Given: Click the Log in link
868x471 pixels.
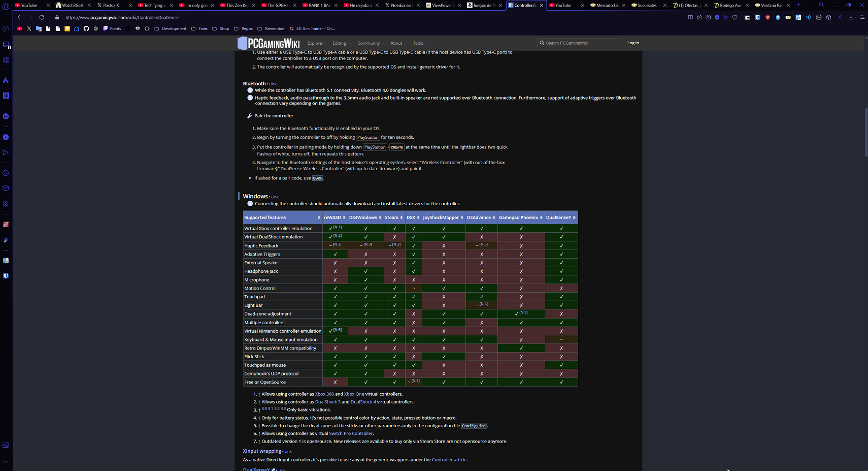Looking at the screenshot, I should click(x=633, y=43).
